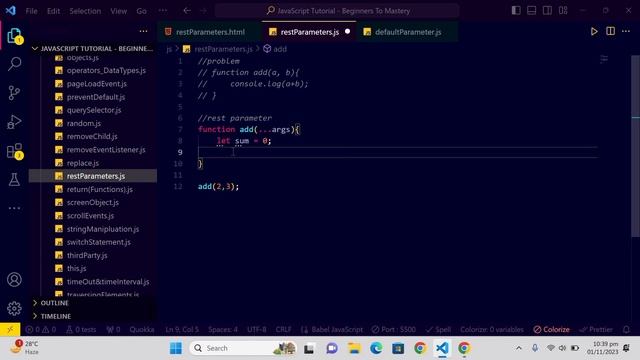Open stringManipluation.js file
This screenshot has height=360, width=640.
point(103,229)
